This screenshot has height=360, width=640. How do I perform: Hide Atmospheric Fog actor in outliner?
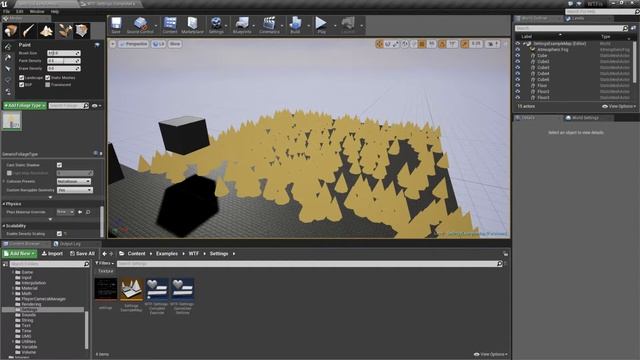[x=518, y=49]
